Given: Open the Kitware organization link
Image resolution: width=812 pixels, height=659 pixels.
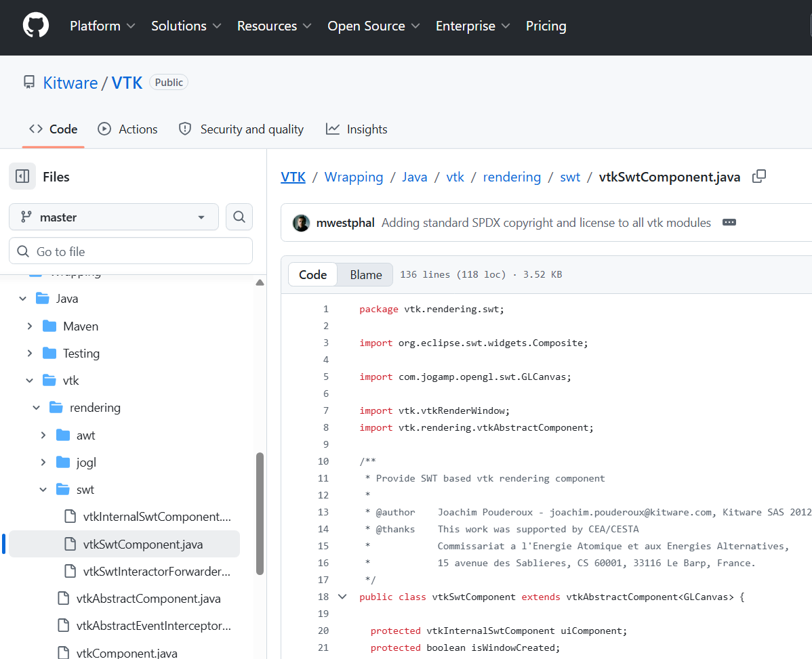Looking at the screenshot, I should click(x=70, y=83).
